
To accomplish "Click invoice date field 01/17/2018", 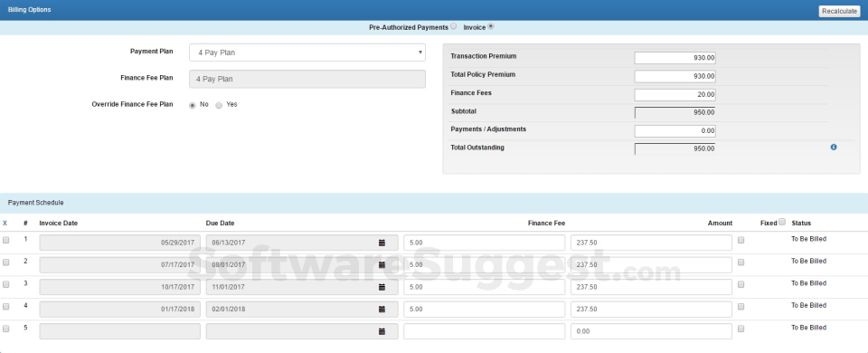I will [x=119, y=310].
